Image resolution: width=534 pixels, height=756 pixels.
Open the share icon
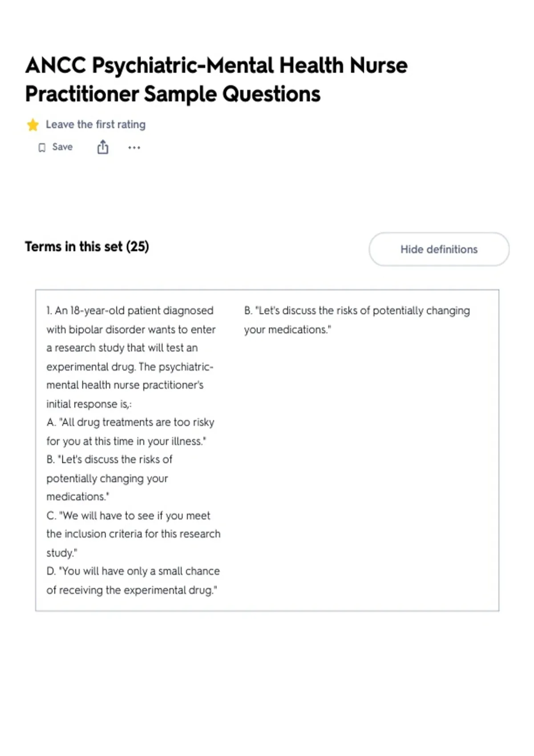tap(103, 147)
